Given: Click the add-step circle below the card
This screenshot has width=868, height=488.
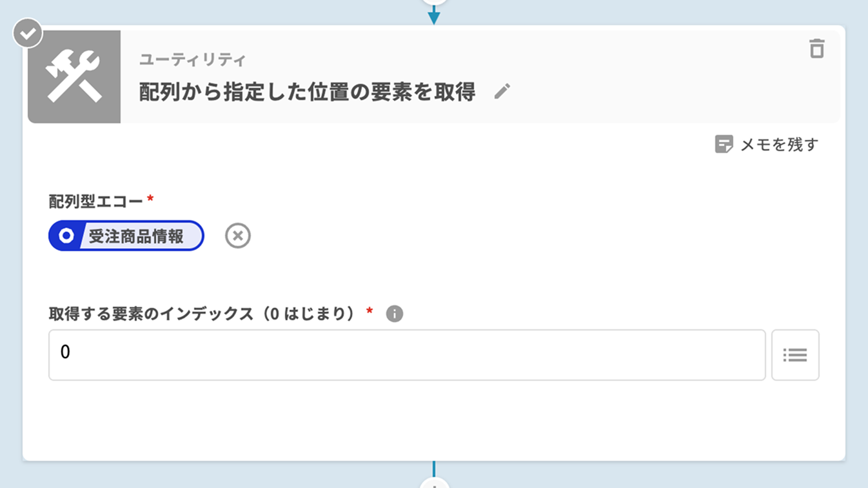Looking at the screenshot, I should (434, 483).
